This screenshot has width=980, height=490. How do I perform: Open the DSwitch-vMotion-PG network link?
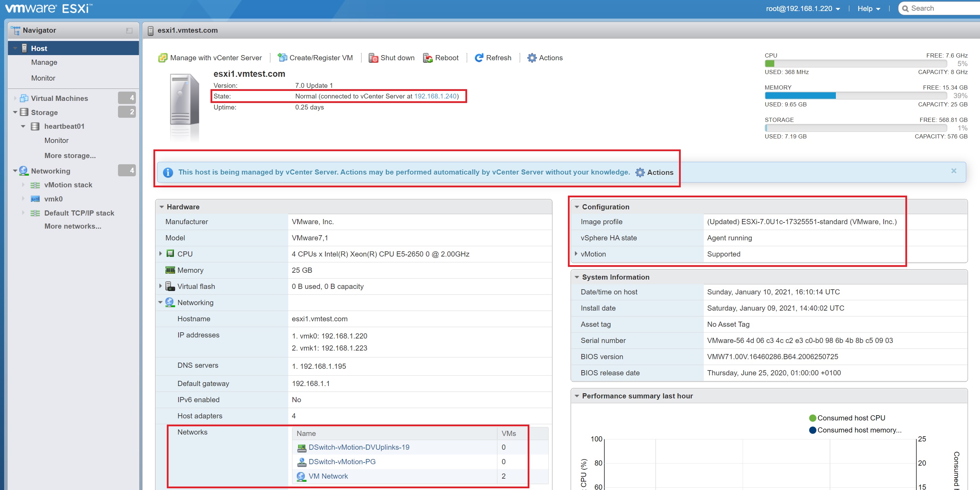point(342,461)
